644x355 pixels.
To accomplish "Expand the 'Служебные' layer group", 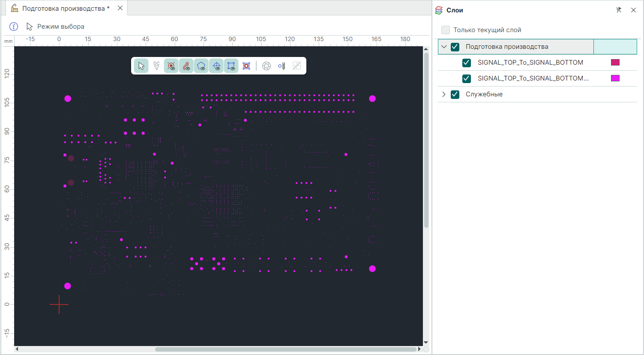I will tap(444, 94).
